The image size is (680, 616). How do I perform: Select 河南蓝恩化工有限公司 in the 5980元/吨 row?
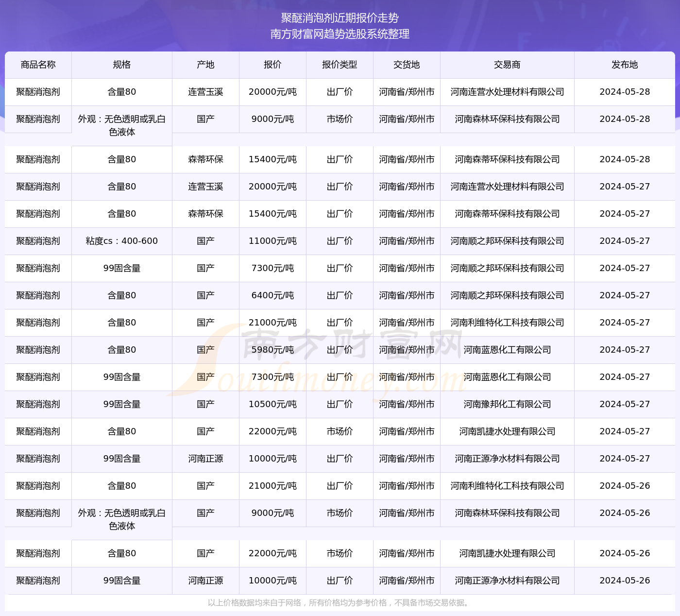point(507,350)
